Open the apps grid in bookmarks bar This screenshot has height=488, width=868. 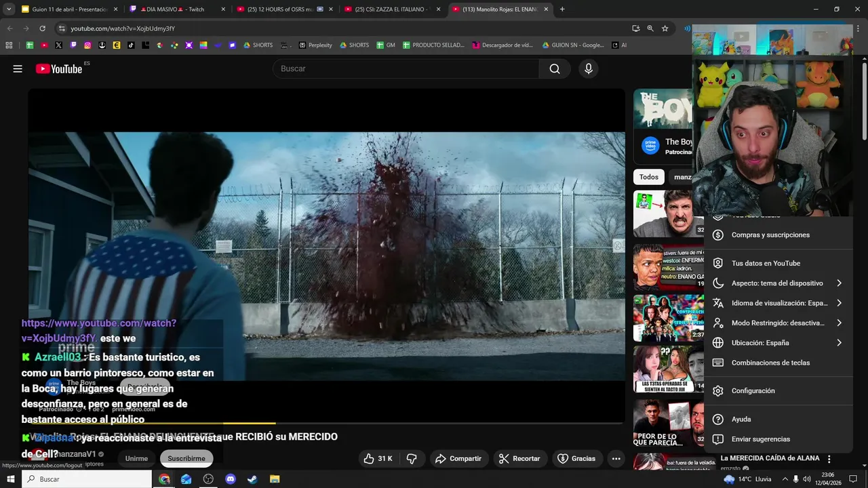tap(9, 45)
